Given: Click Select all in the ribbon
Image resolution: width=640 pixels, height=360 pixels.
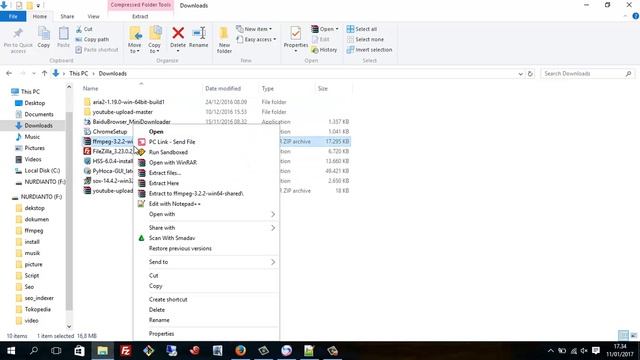Looking at the screenshot, I should pos(362,29).
